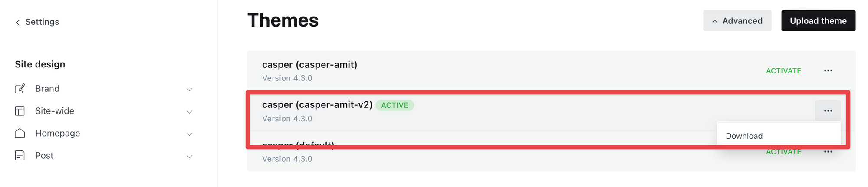The width and height of the screenshot is (868, 187).
Task: Expand the Site-wide section chevron
Action: tap(190, 112)
